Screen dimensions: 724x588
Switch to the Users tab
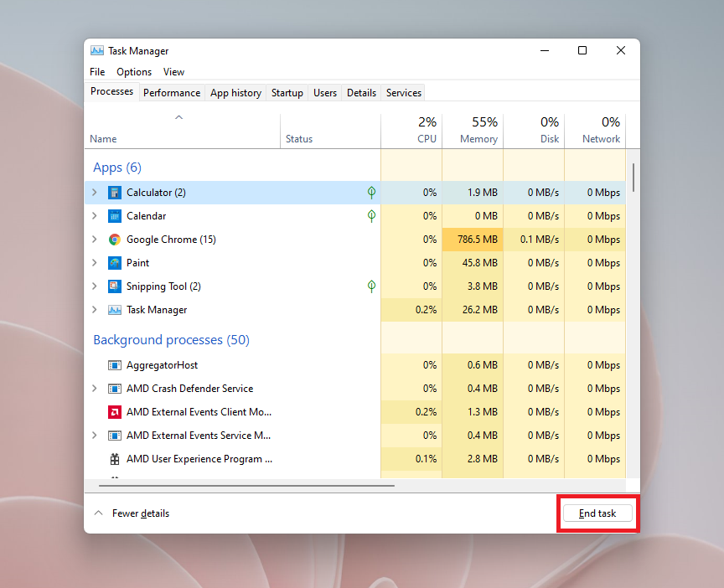coord(325,93)
